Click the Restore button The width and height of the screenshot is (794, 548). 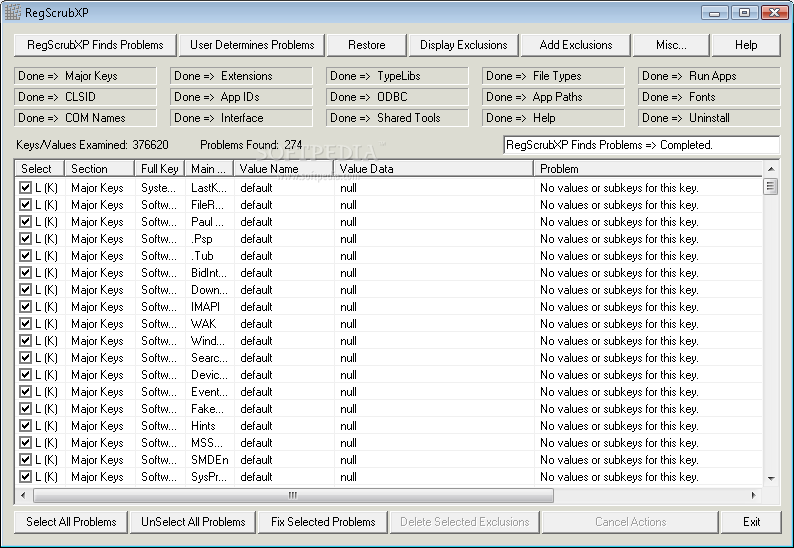point(367,45)
